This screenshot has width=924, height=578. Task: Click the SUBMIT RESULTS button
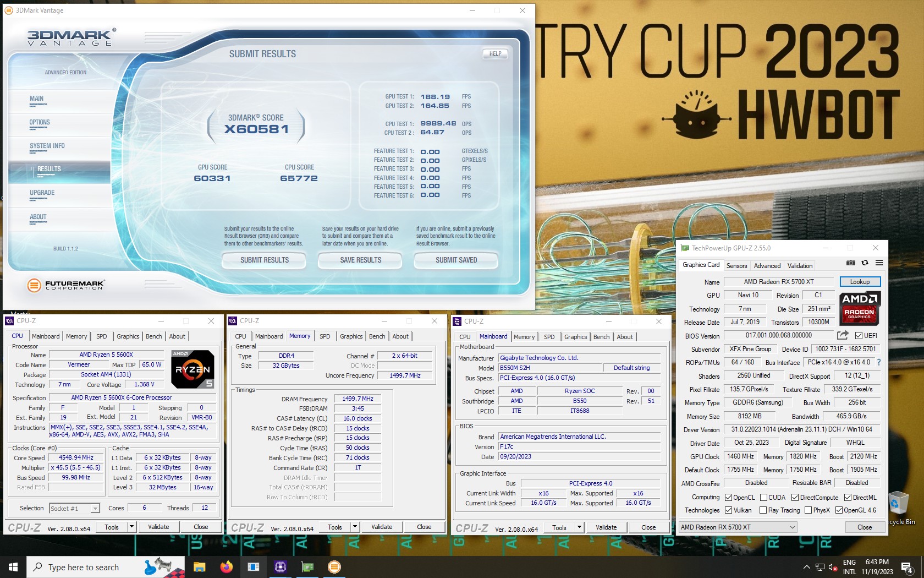tap(264, 260)
